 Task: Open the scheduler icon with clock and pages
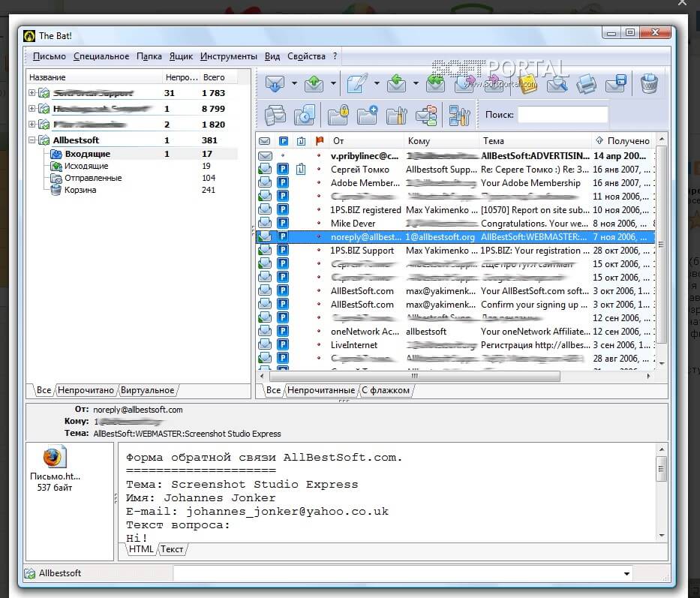(x=305, y=116)
